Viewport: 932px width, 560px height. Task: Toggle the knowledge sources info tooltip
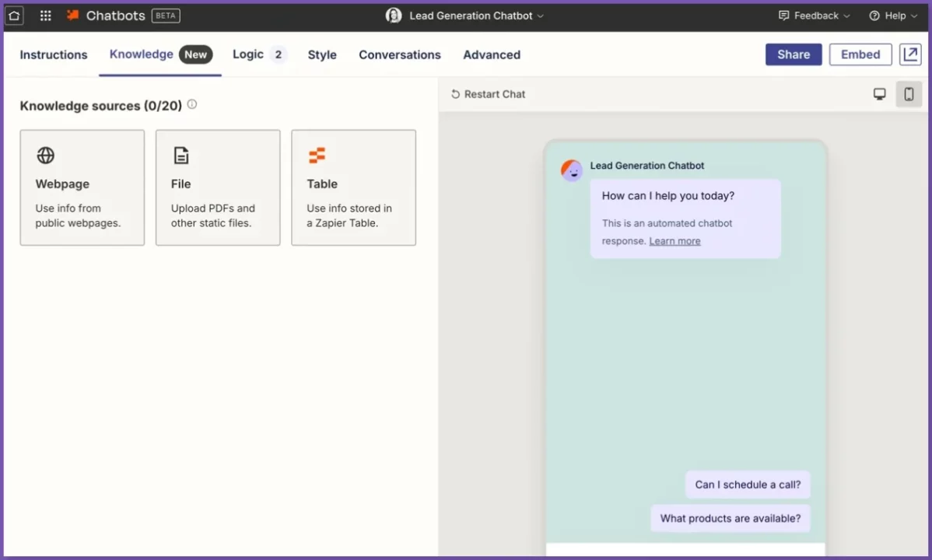[x=191, y=104]
